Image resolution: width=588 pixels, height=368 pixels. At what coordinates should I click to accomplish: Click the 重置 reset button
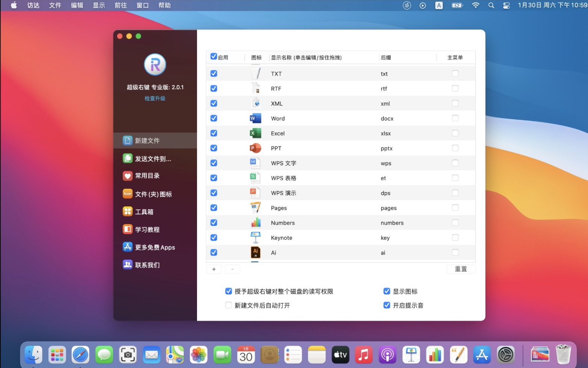(x=461, y=269)
